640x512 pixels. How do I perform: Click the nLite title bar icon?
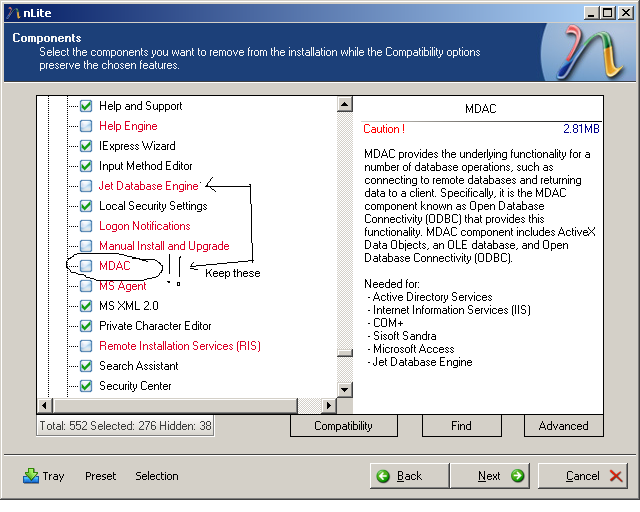pos(13,13)
